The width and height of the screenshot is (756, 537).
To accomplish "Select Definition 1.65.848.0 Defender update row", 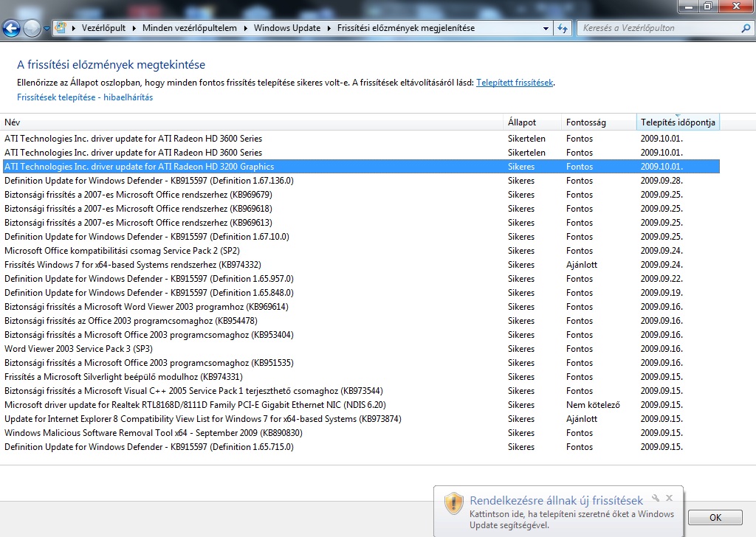I will (x=361, y=292).
